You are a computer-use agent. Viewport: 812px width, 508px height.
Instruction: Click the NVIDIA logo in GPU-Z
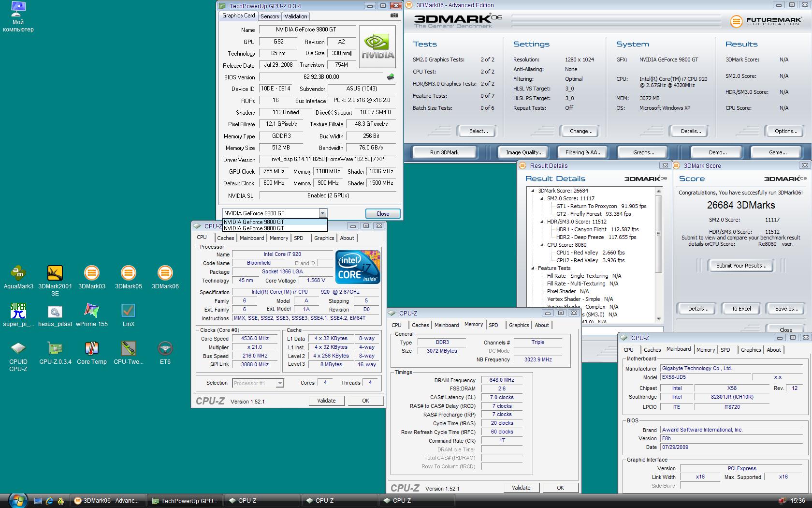(378, 46)
